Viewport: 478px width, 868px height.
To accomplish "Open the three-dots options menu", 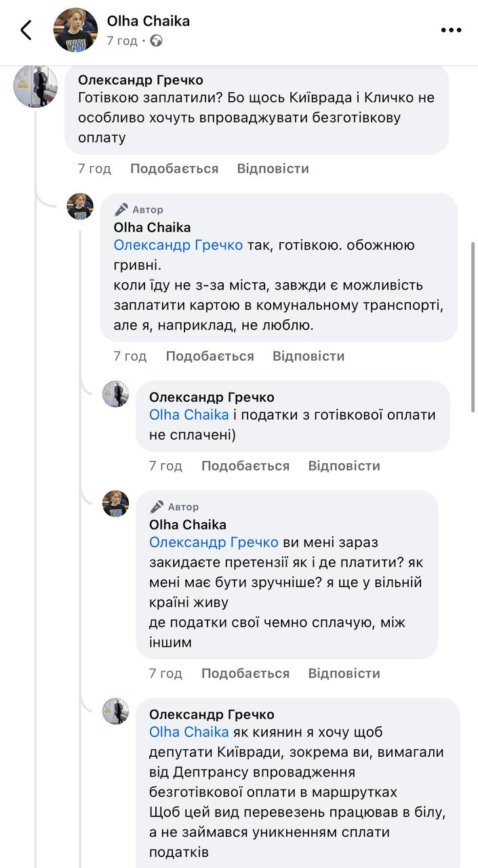I will click(451, 30).
